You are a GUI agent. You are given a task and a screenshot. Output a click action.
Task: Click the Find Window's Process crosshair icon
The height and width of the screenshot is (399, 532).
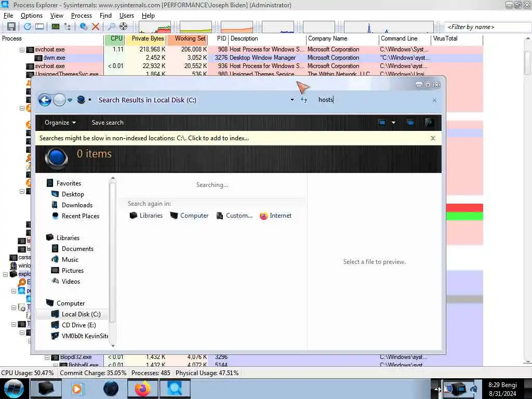[124, 26]
